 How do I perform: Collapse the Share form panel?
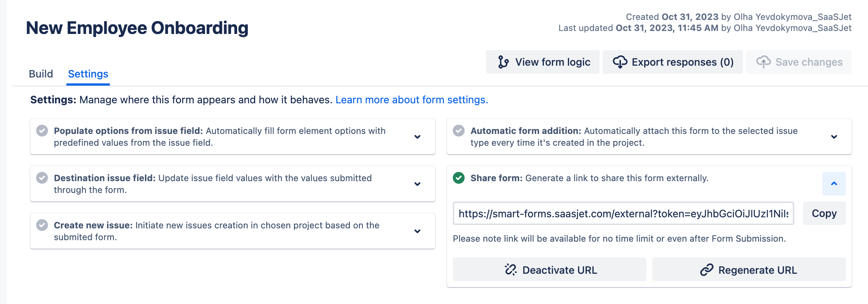click(834, 184)
